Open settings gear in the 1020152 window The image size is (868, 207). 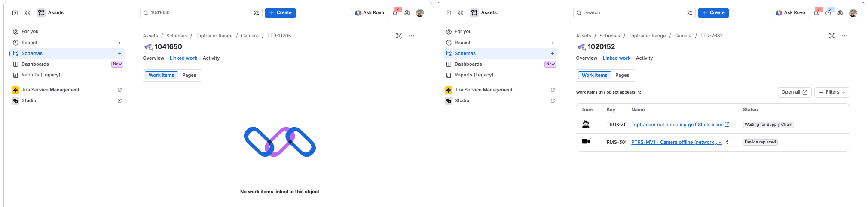tap(840, 13)
